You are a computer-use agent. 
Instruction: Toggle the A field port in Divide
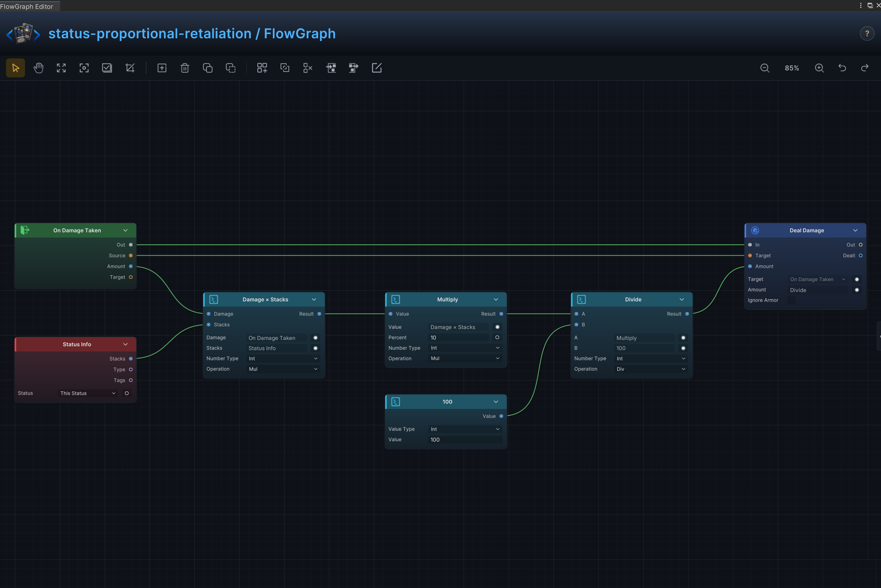click(683, 338)
